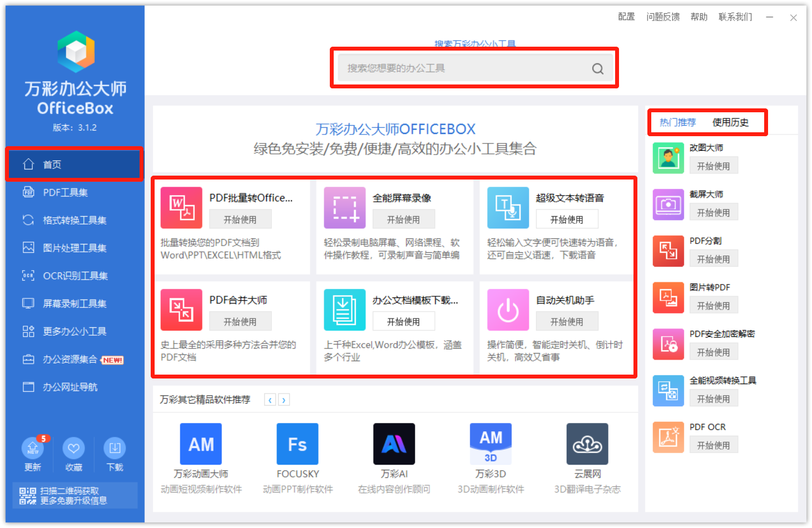Show previous recommended software arrow

pos(270,400)
